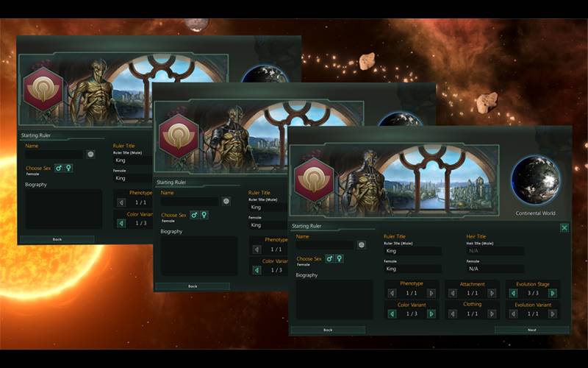The image size is (588, 368).
Task: Advance to next Color Variant in front panel
Action: tap(431, 314)
